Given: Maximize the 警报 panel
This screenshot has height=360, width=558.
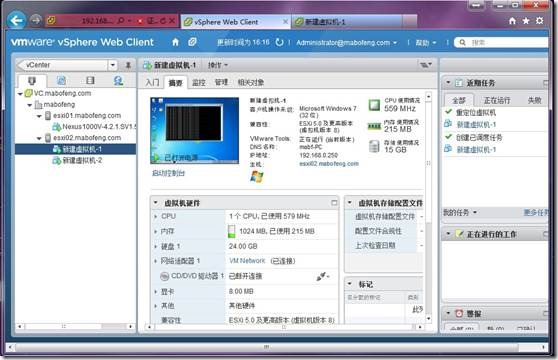Looking at the screenshot, I should pos(546,313).
